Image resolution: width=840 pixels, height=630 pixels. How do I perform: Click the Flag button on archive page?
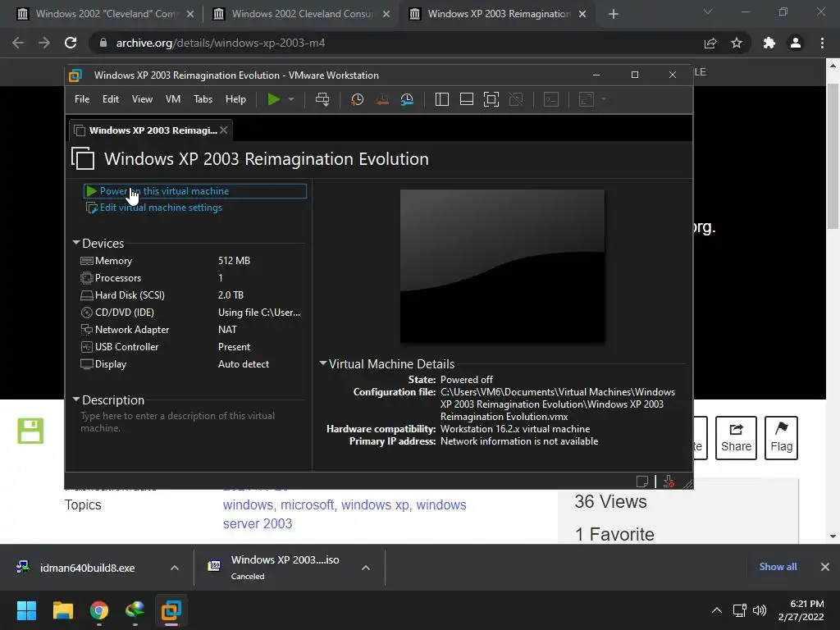(x=781, y=438)
